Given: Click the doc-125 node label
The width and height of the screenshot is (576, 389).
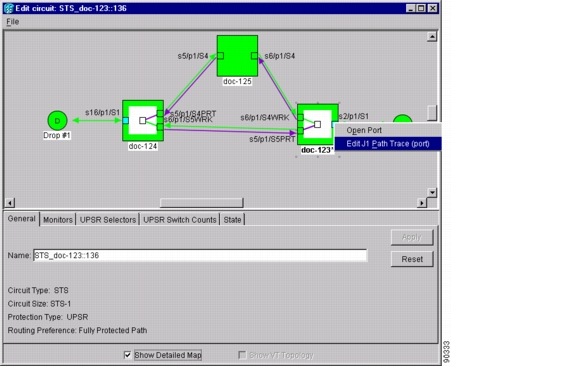Looking at the screenshot, I should coord(237,81).
